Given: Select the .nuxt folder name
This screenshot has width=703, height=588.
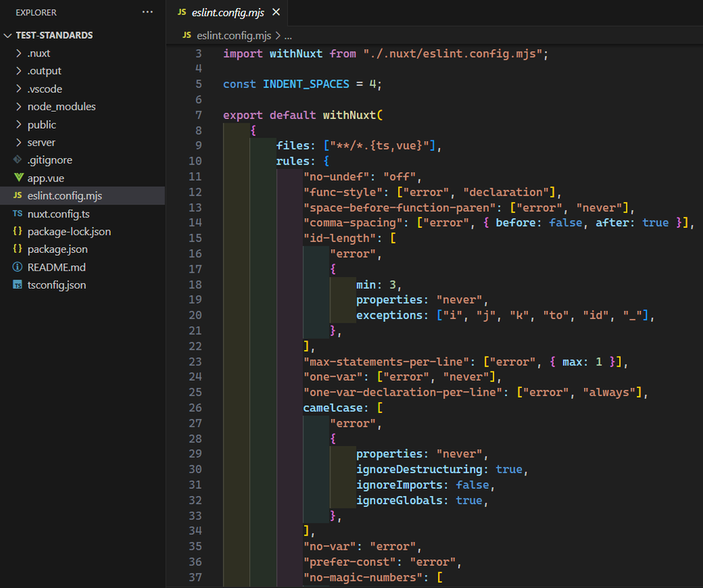Looking at the screenshot, I should click(x=38, y=54).
